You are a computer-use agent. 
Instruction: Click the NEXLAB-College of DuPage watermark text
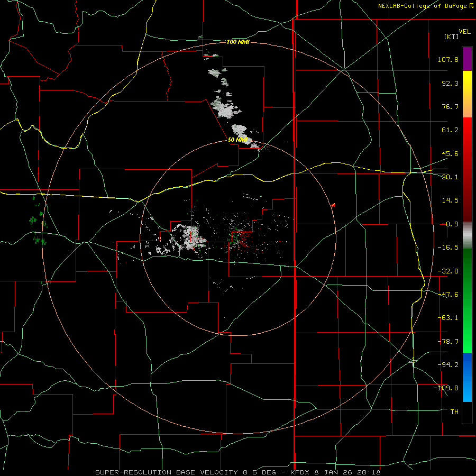pyautogui.click(x=425, y=6)
